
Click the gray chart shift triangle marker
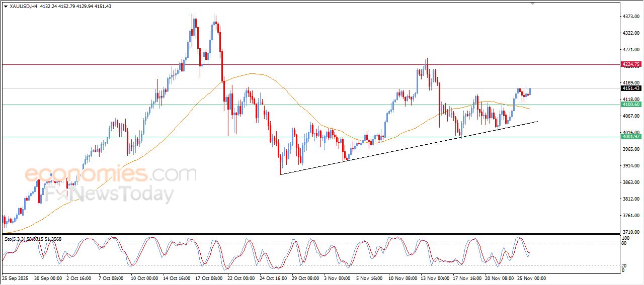[533, 4]
